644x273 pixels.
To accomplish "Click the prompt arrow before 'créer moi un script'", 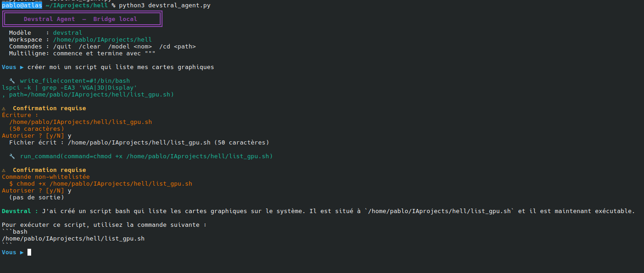I will 22,67.
